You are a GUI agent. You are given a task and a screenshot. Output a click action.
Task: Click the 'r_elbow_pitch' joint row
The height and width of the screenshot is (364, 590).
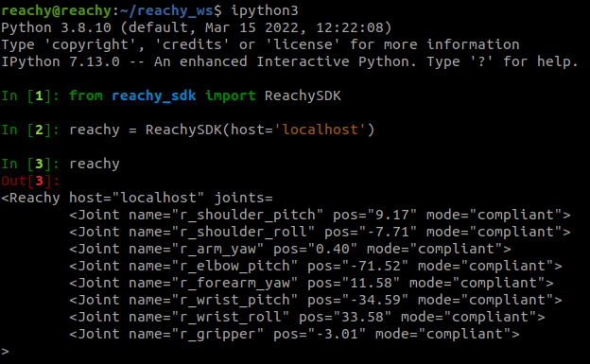click(316, 266)
